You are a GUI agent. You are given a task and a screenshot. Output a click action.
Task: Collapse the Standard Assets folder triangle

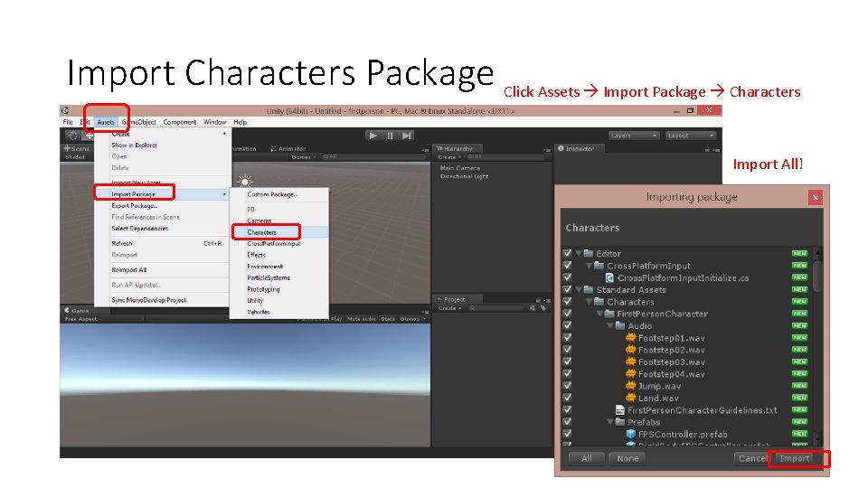point(579,289)
